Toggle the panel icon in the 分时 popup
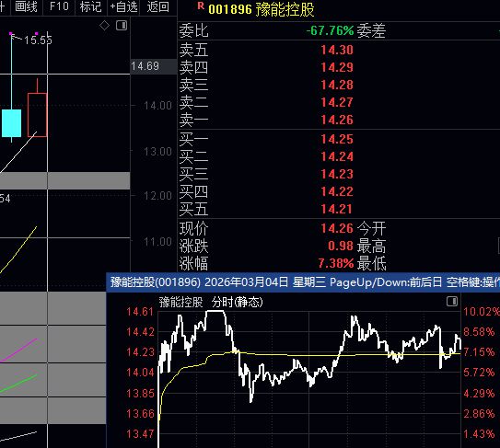Viewport: 500px width, 448px height. [x=452, y=301]
